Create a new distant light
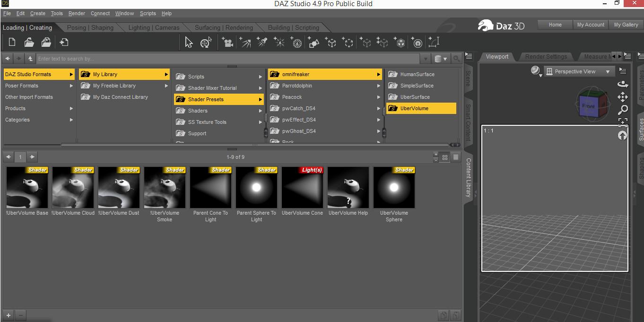This screenshot has height=322, width=644. 244,43
